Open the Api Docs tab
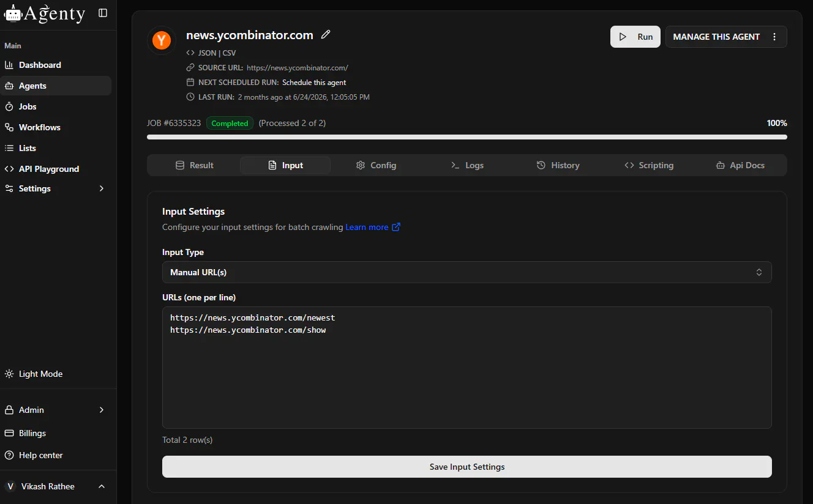This screenshot has width=813, height=504. point(740,165)
